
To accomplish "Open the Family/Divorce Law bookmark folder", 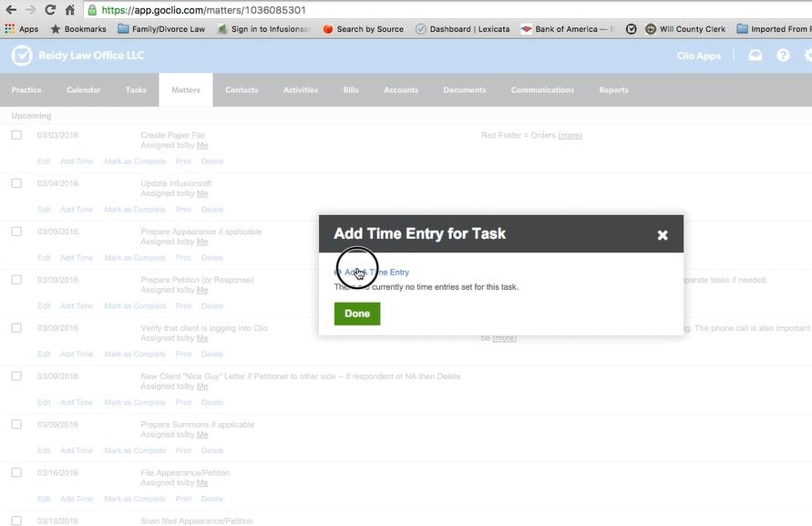I will (x=160, y=29).
